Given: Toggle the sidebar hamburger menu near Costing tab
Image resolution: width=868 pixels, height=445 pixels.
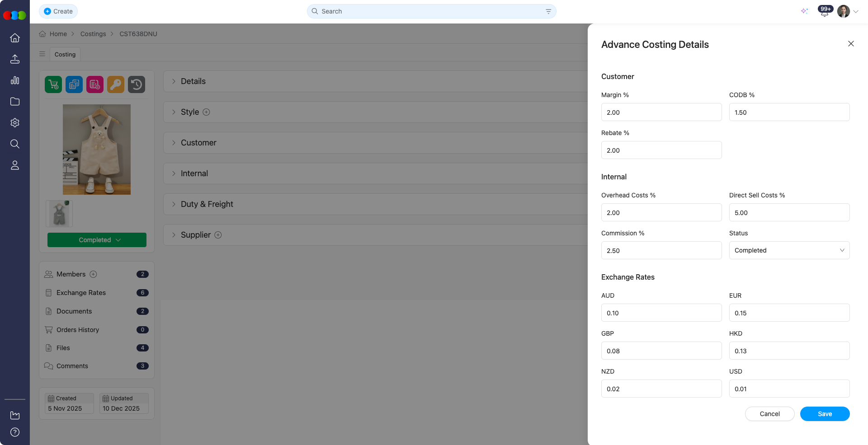Looking at the screenshot, I should [42, 54].
